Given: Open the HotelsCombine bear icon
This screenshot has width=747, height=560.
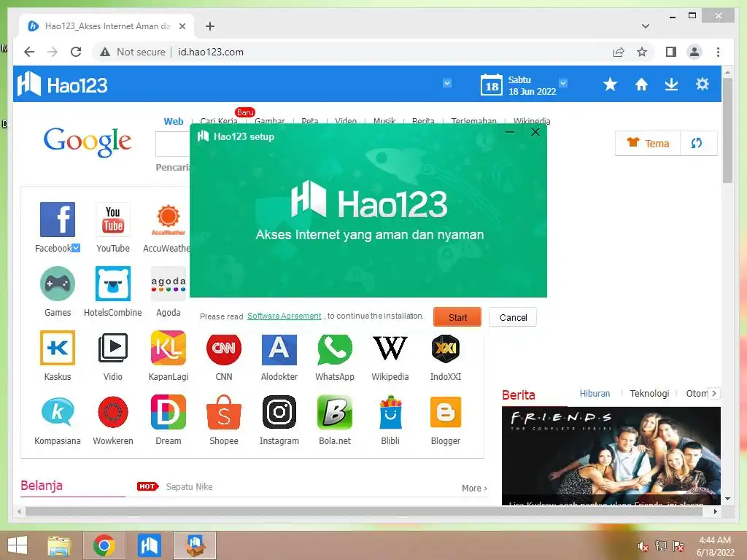Looking at the screenshot, I should (x=113, y=284).
